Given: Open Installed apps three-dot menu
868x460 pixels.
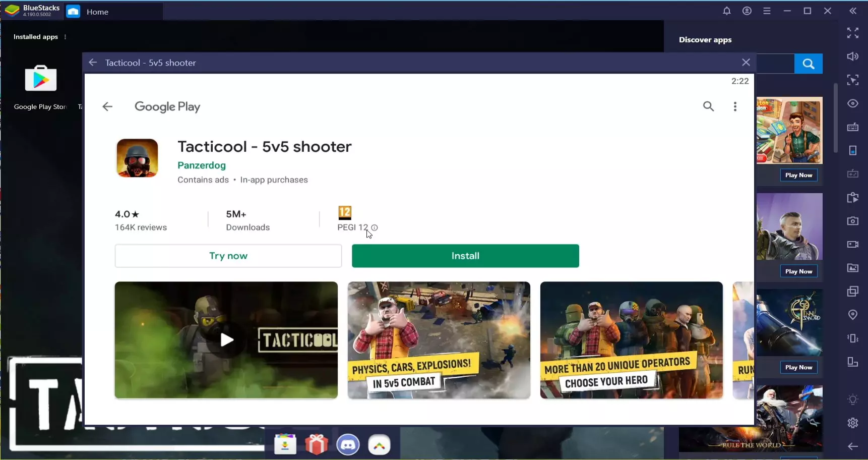Looking at the screenshot, I should pyautogui.click(x=65, y=37).
